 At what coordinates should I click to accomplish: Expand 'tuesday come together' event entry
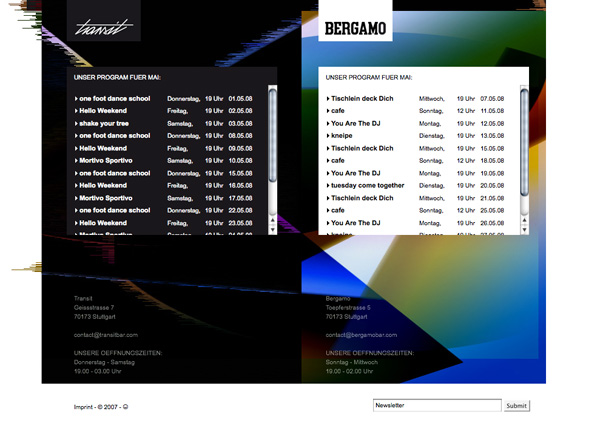[x=367, y=185]
